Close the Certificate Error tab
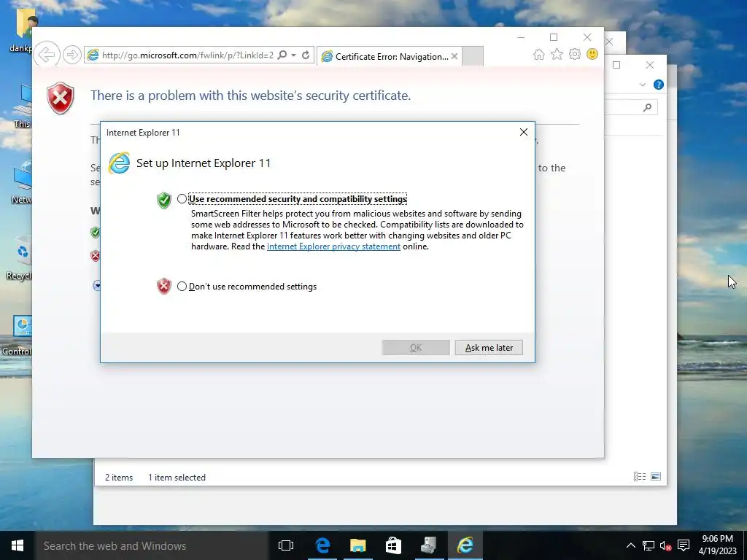The height and width of the screenshot is (560, 747). pyautogui.click(x=454, y=56)
